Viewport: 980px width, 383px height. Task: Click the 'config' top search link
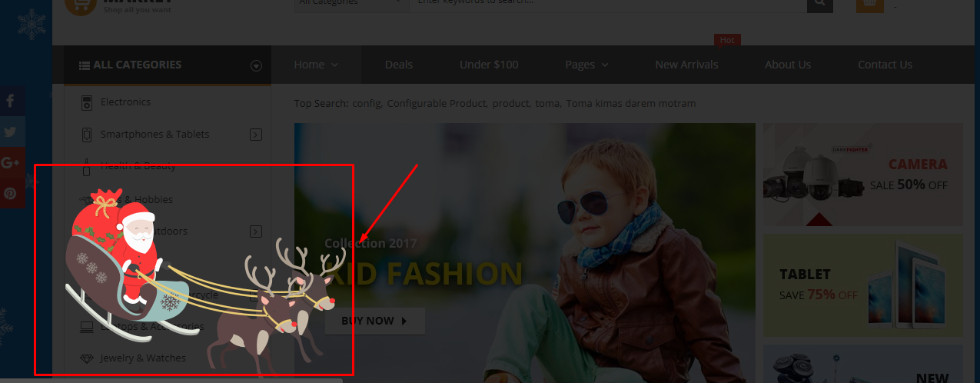coord(367,103)
